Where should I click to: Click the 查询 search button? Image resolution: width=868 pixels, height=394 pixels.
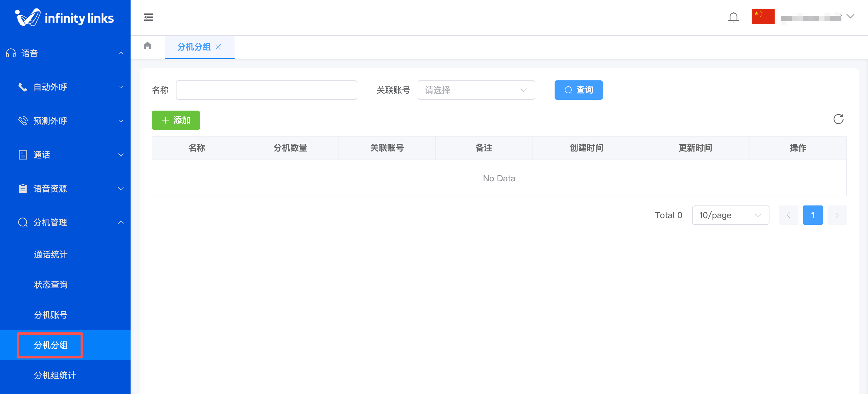[578, 90]
